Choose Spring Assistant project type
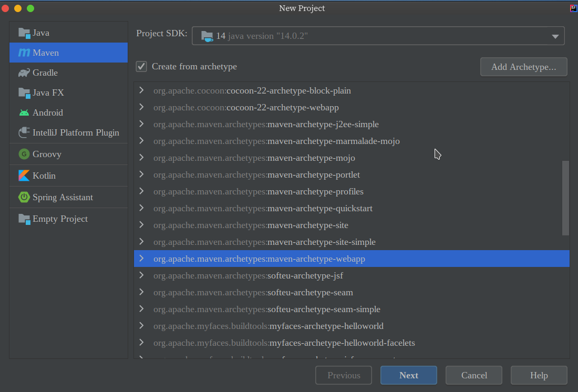Image resolution: width=578 pixels, height=392 pixels. (68, 197)
